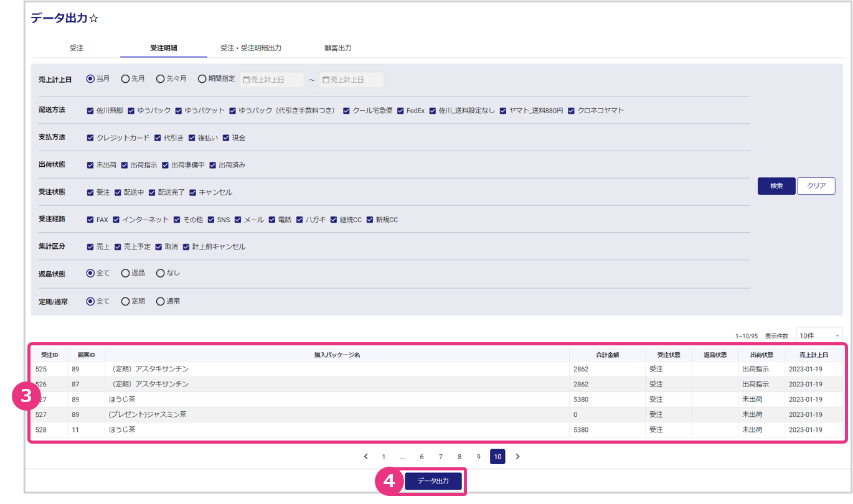Viewport: 853px width, 504px height.
Task: Open the 表示件数 10件 dropdown
Action: point(819,335)
